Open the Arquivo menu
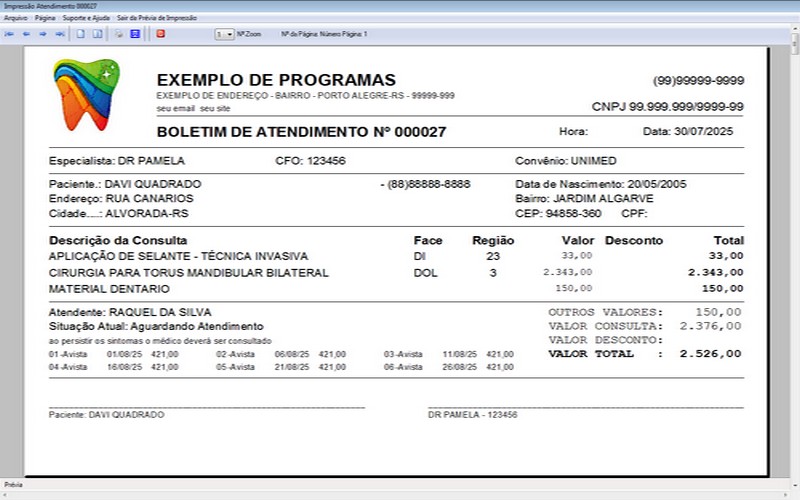Viewport: 800px width, 500px height. (x=16, y=18)
